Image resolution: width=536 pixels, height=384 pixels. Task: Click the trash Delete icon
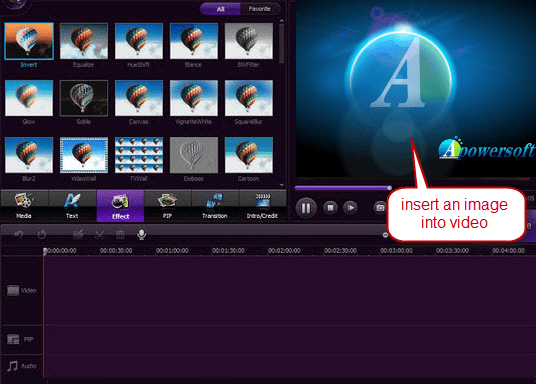(x=120, y=235)
